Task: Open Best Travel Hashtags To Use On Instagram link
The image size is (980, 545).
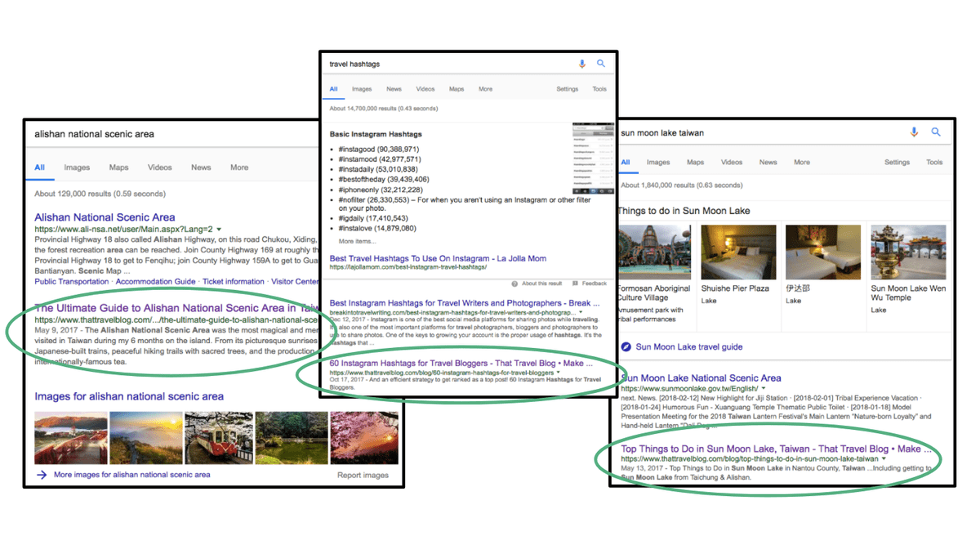Action: pyautogui.click(x=439, y=258)
